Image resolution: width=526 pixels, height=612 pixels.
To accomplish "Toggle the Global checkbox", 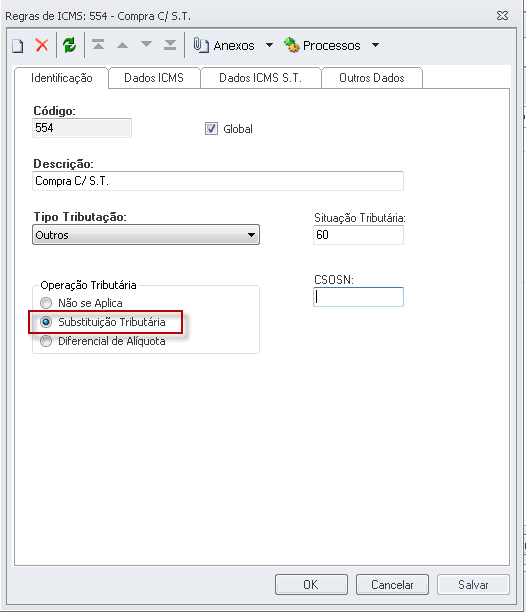I will click(x=211, y=129).
